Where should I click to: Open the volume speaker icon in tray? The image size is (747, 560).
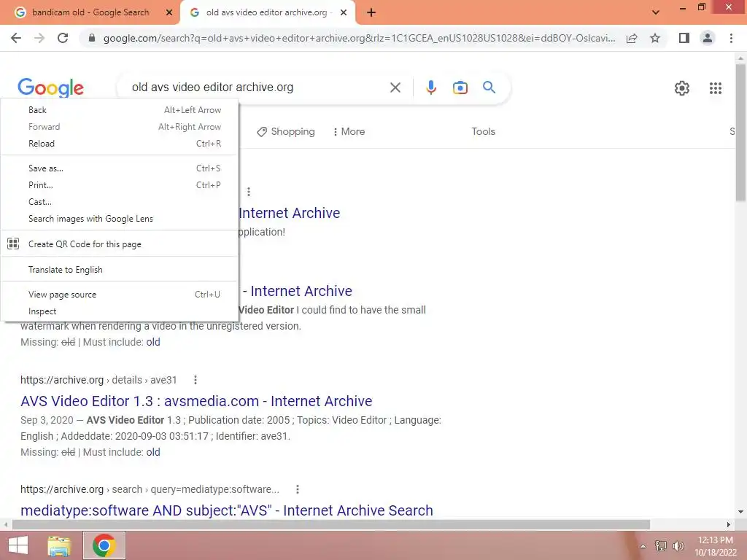click(x=678, y=546)
